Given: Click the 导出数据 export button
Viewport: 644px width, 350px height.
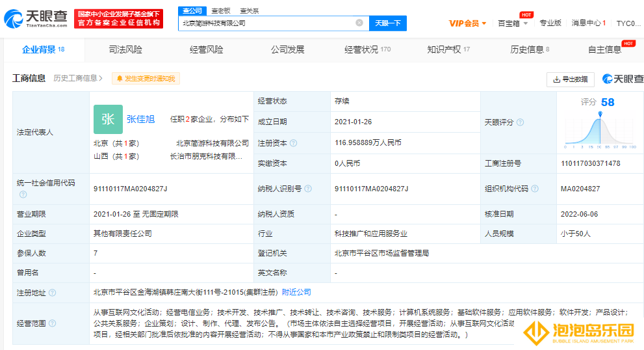Looking at the screenshot, I should [570, 79].
